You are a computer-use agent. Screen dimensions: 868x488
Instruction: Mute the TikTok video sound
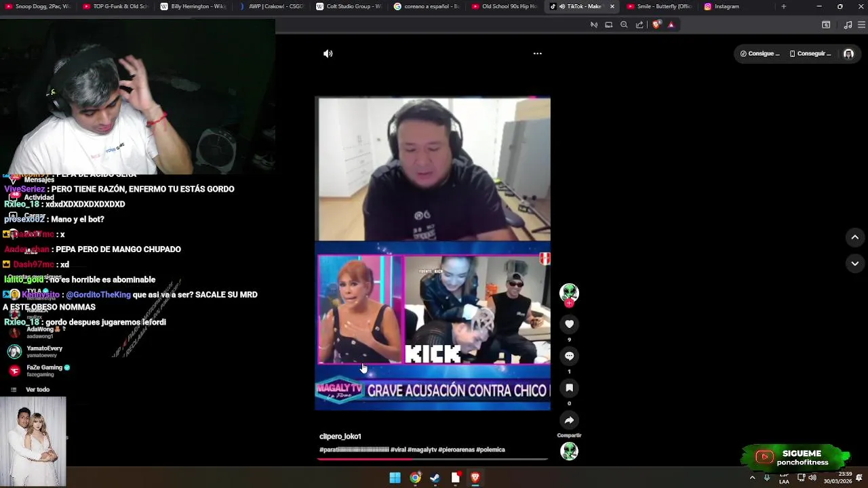tap(328, 54)
